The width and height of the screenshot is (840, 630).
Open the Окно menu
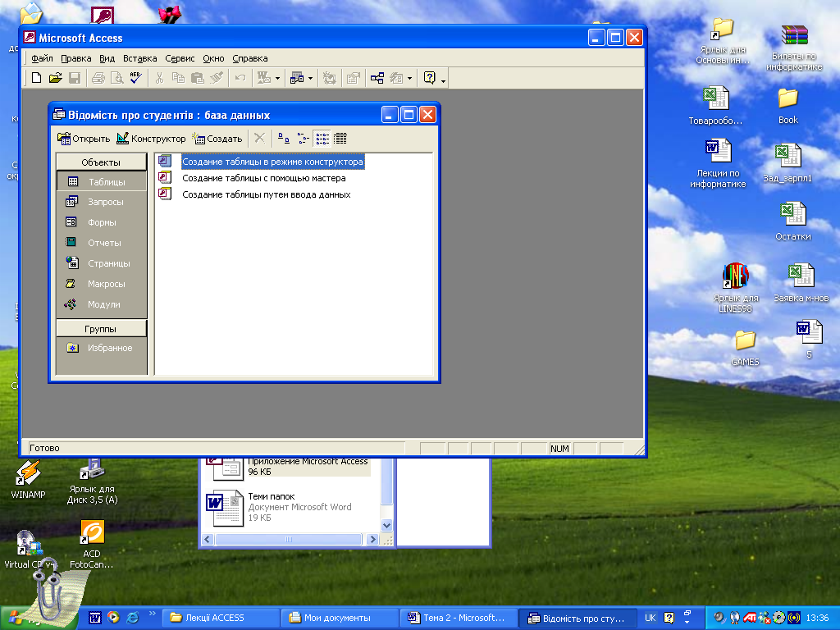[213, 58]
